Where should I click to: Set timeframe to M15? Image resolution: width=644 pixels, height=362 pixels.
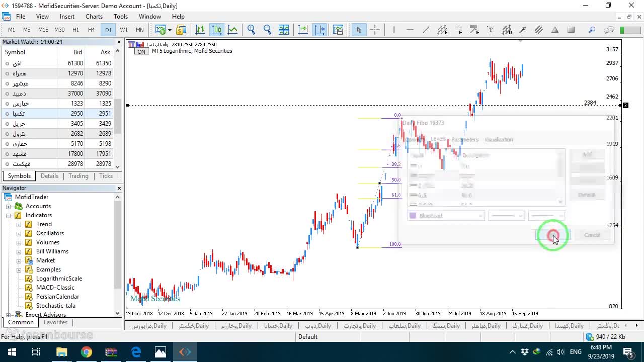(x=43, y=30)
